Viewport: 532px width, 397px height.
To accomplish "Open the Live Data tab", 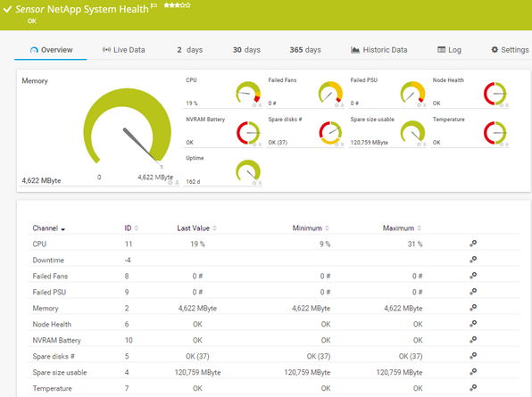I will (123, 50).
